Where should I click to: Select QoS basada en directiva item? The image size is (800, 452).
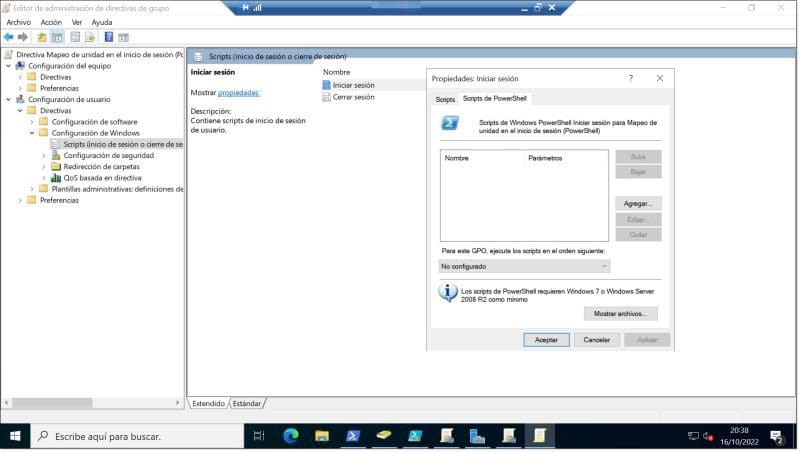102,178
